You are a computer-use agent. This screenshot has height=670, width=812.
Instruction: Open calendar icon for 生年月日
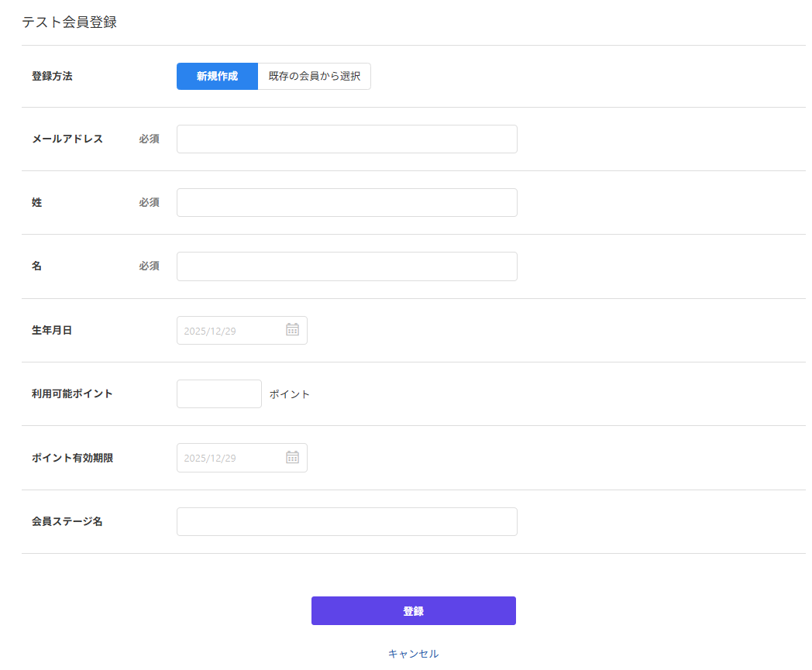pyautogui.click(x=292, y=330)
